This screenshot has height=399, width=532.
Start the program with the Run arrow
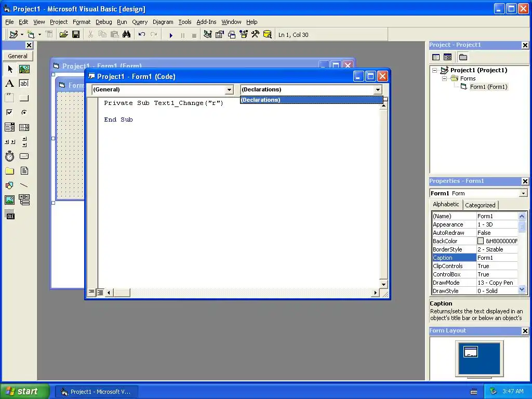click(171, 35)
